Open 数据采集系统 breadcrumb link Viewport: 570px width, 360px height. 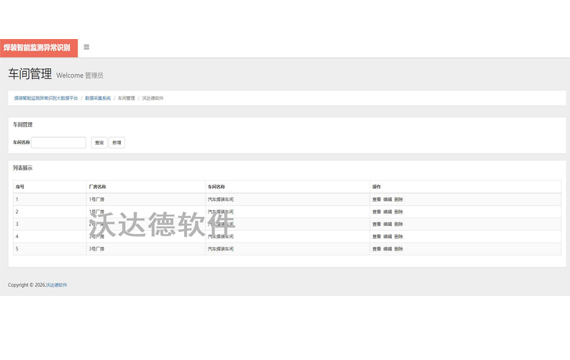[x=98, y=98]
